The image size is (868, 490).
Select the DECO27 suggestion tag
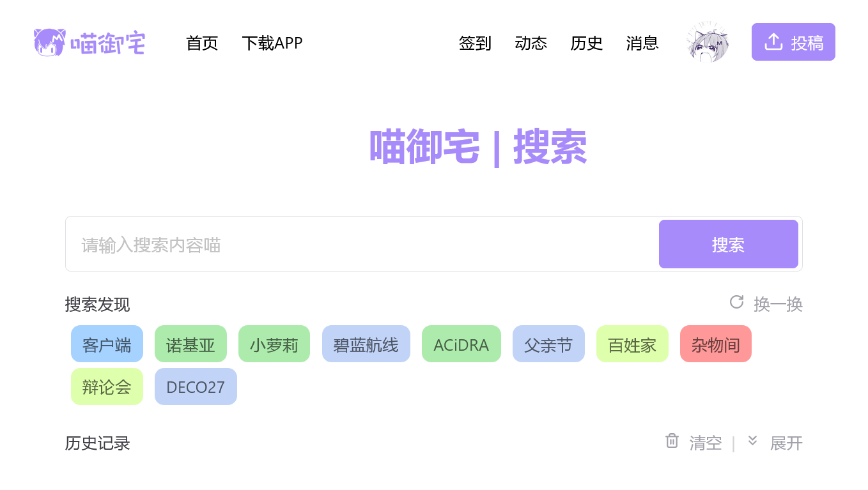196,386
